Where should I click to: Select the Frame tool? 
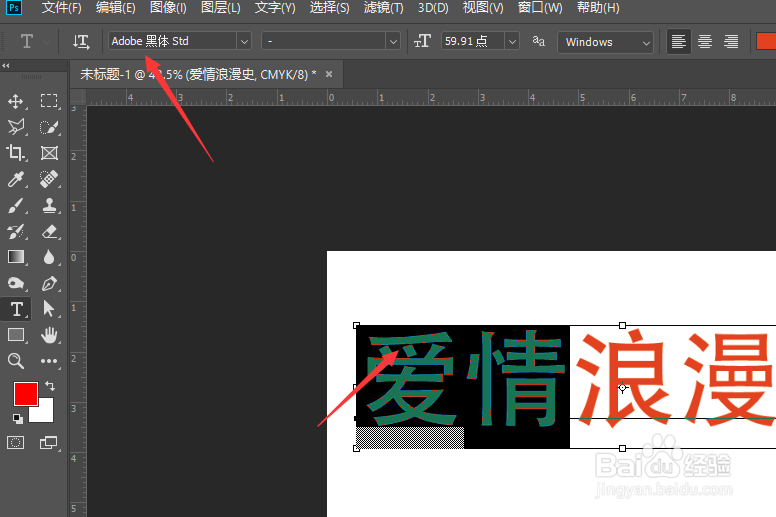(x=49, y=153)
